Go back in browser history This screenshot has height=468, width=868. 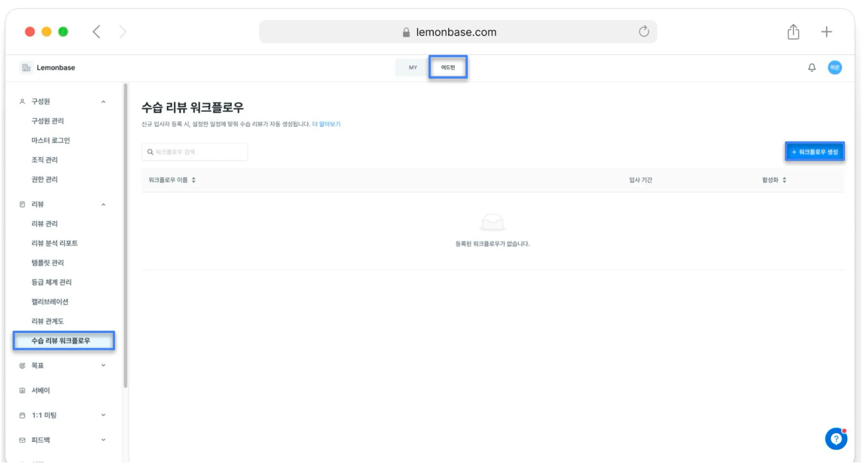[x=97, y=32]
